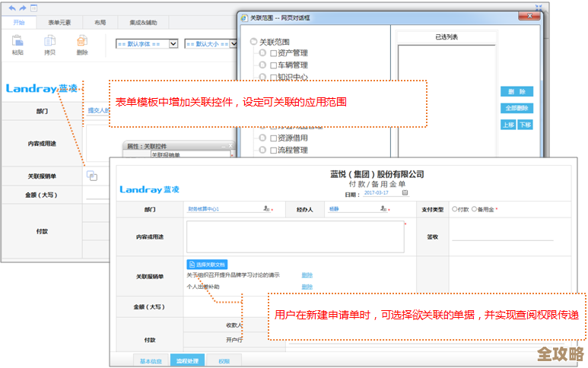Select the 付款 payment type radio button
The width and height of the screenshot is (588, 368).
[454, 209]
